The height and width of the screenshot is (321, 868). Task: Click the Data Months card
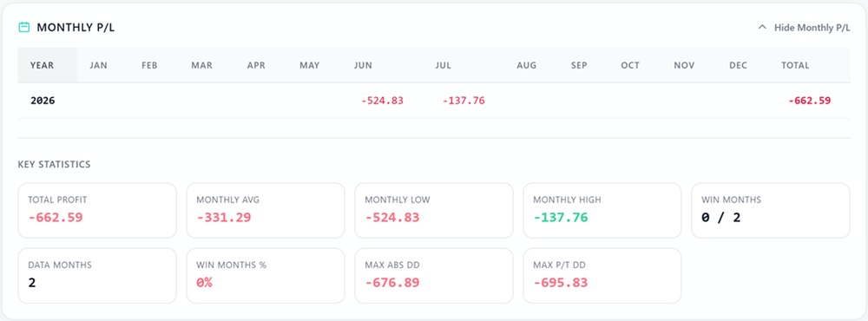click(x=97, y=276)
